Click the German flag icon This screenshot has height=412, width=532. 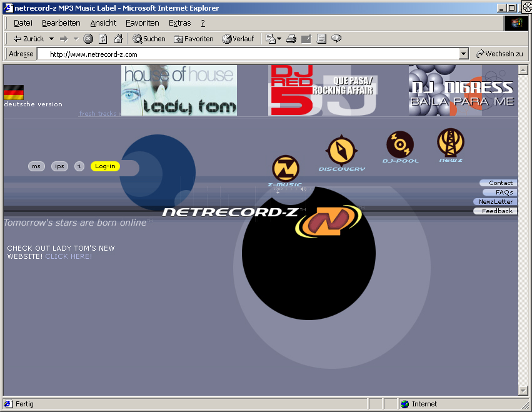(14, 93)
